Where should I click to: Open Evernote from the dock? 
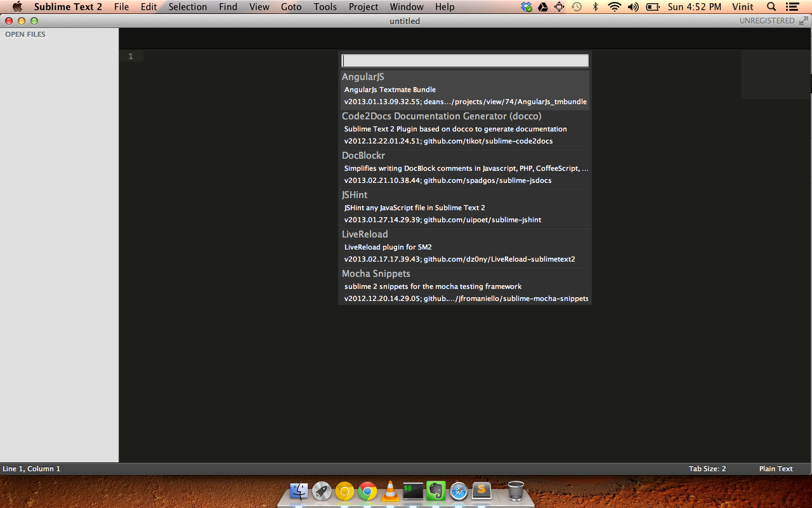tap(436, 491)
